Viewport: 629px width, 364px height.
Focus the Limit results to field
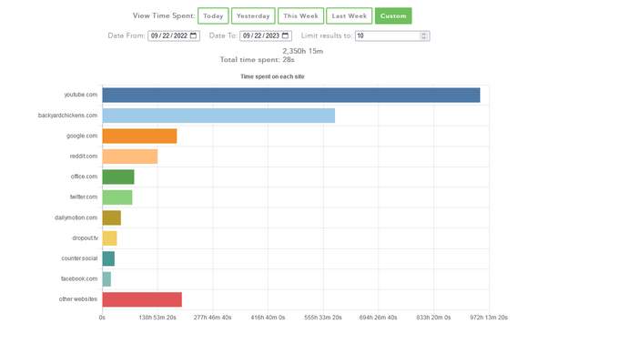click(x=392, y=35)
